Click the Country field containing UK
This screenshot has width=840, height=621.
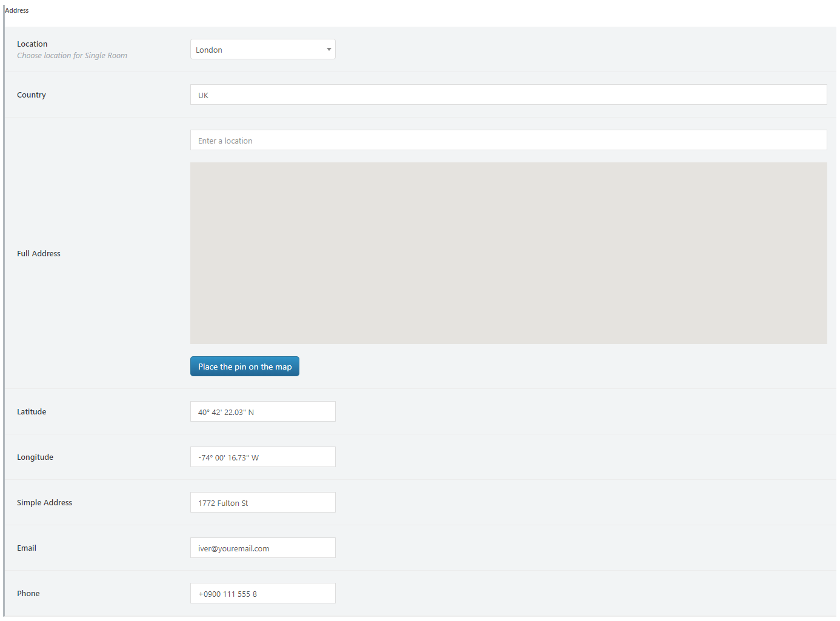click(x=508, y=95)
